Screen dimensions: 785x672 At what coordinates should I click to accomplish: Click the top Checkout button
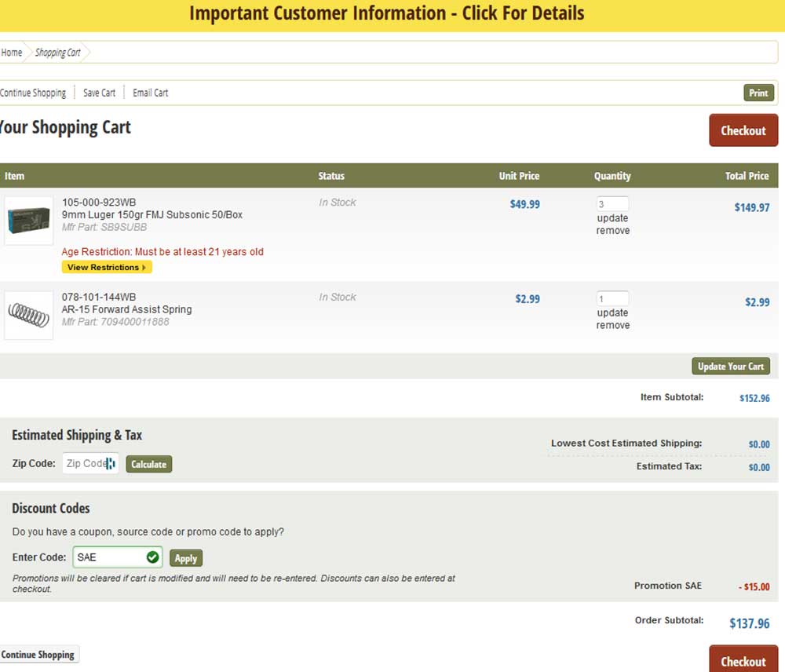(x=743, y=130)
